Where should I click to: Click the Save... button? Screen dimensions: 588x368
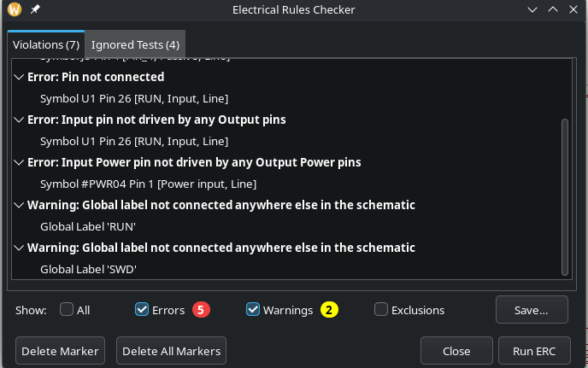(x=531, y=310)
